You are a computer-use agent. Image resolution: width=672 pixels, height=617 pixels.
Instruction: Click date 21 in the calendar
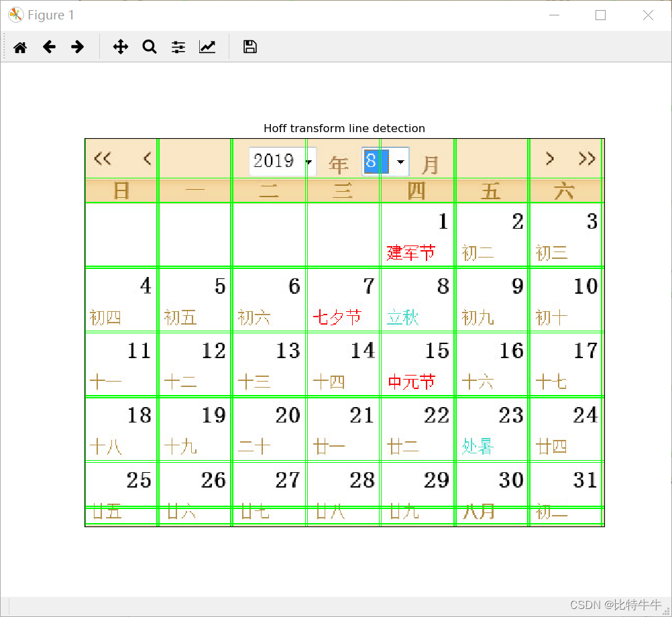(362, 415)
